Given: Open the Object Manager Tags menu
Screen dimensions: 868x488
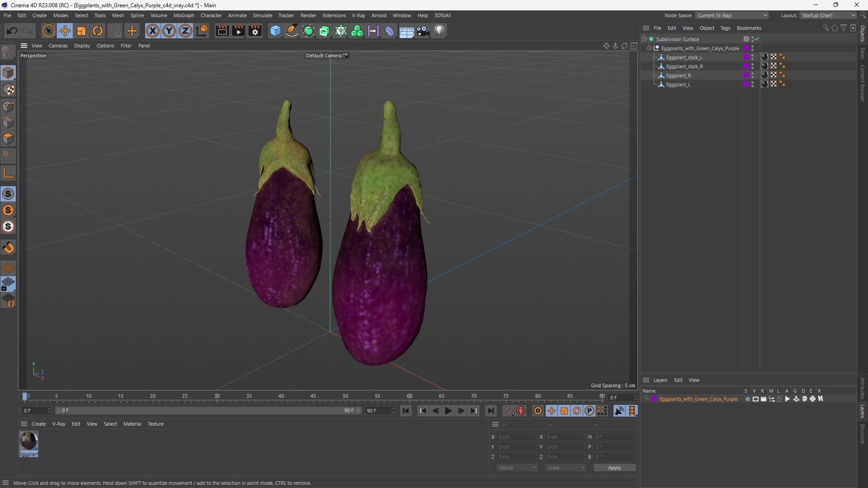Looking at the screenshot, I should [725, 28].
